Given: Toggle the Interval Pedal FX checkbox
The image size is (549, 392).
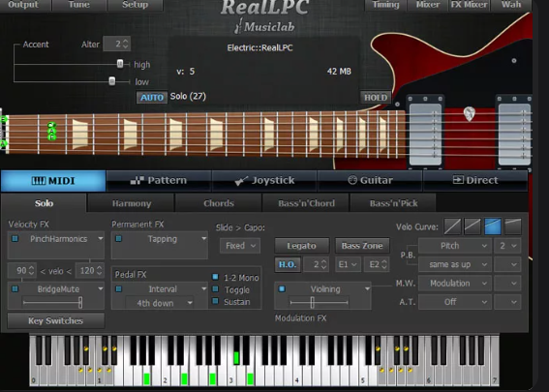Looking at the screenshot, I should [119, 289].
